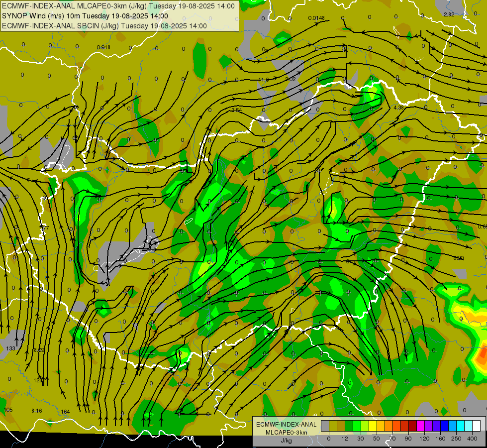Click the legend scale value 400
The image size is (487, 448).
[x=472, y=439]
